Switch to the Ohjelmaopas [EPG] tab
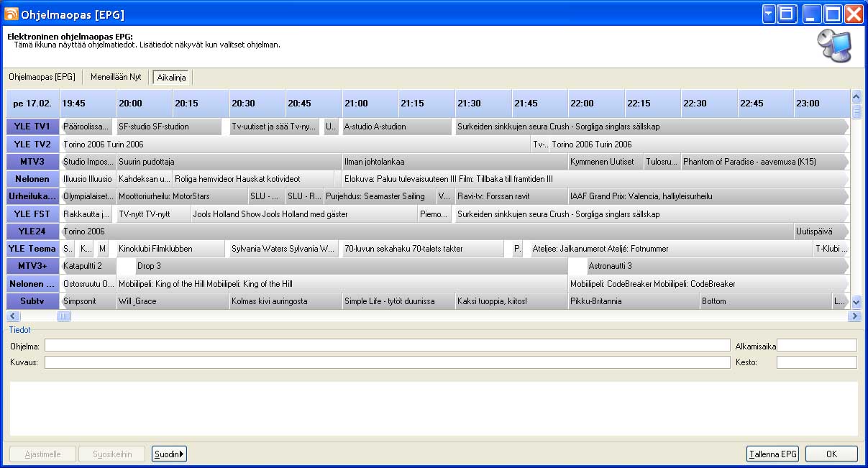The image size is (868, 468). (42, 77)
